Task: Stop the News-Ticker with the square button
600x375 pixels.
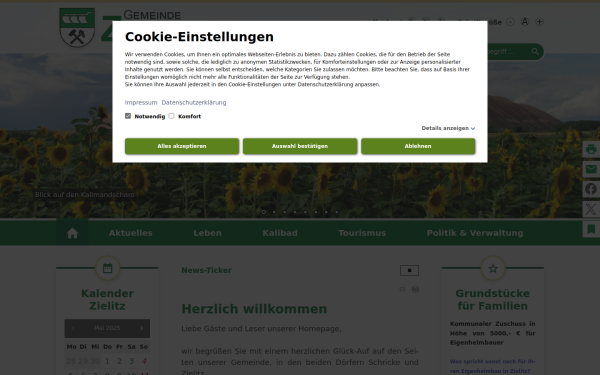Action: [409, 271]
